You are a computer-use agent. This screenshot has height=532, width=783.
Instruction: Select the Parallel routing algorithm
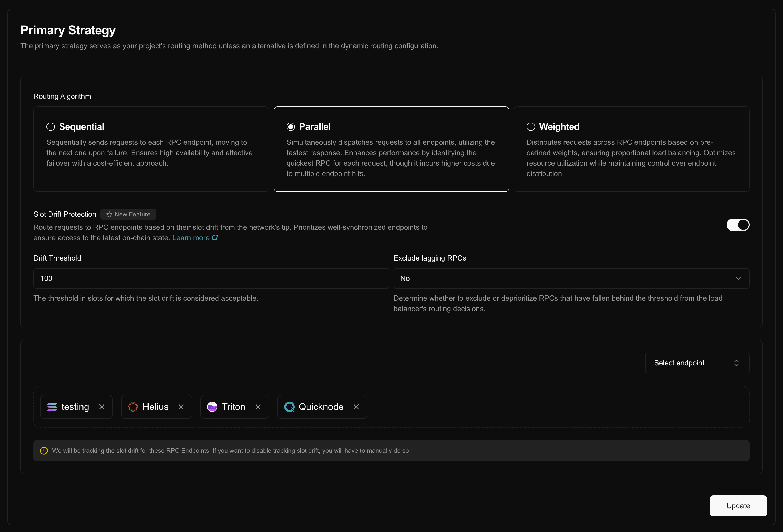tap(291, 126)
